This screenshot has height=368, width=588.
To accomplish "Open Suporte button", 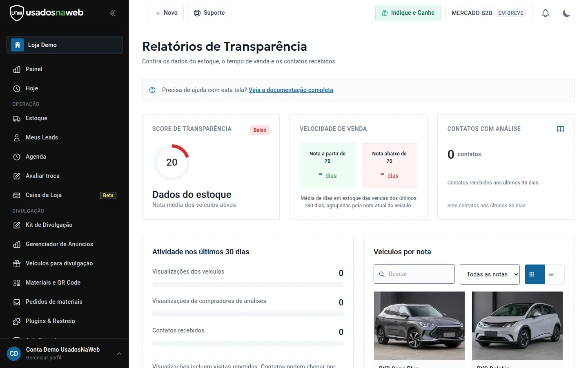I will 209,13.
